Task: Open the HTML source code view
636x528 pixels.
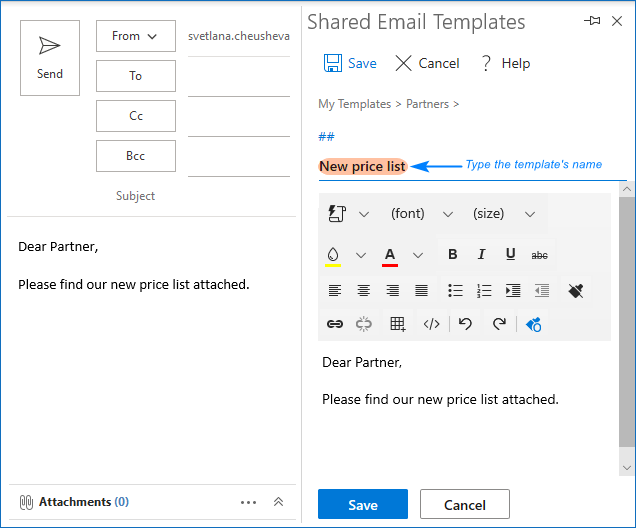Action: (x=431, y=324)
